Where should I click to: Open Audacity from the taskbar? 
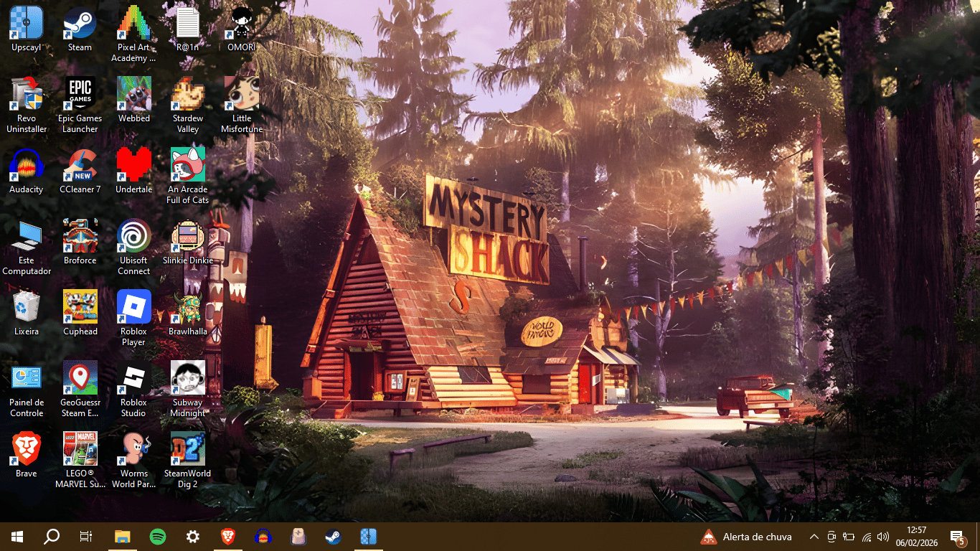click(263, 537)
